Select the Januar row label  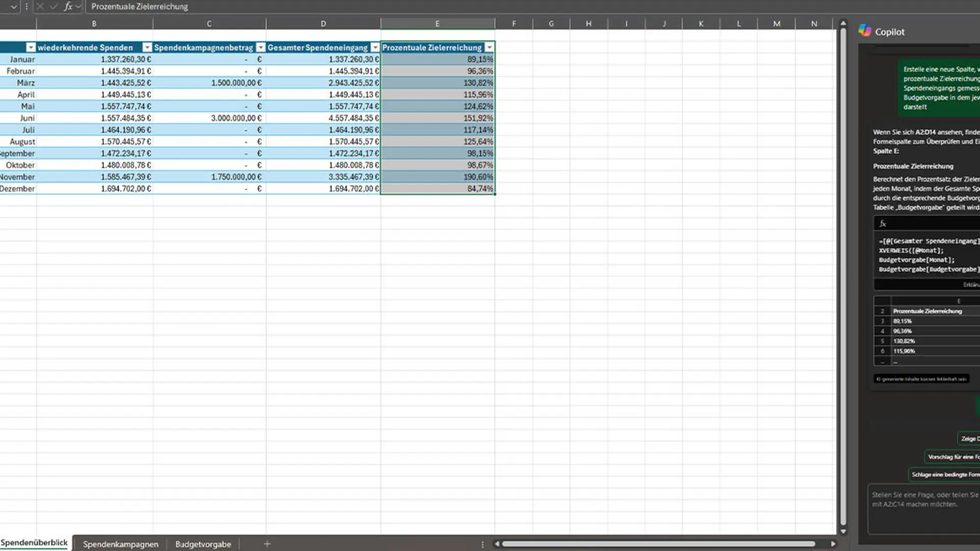click(22, 59)
